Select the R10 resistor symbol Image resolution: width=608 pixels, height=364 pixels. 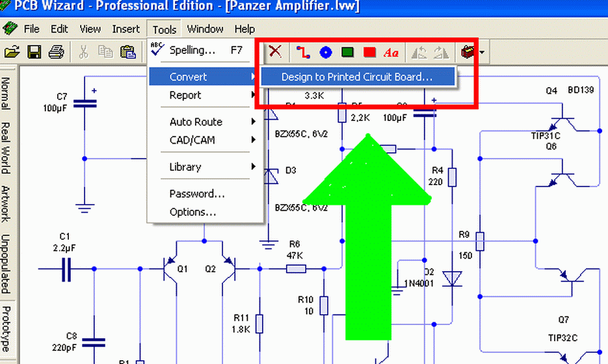324,305
